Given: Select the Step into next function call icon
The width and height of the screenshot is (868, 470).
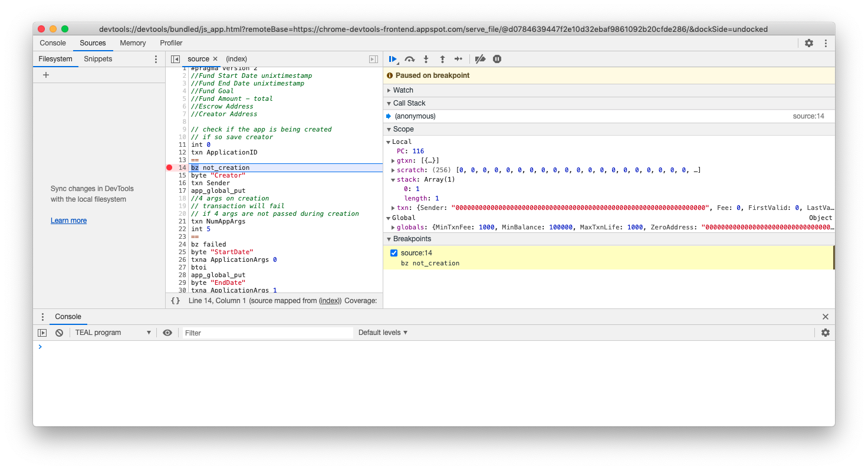Looking at the screenshot, I should coord(426,58).
